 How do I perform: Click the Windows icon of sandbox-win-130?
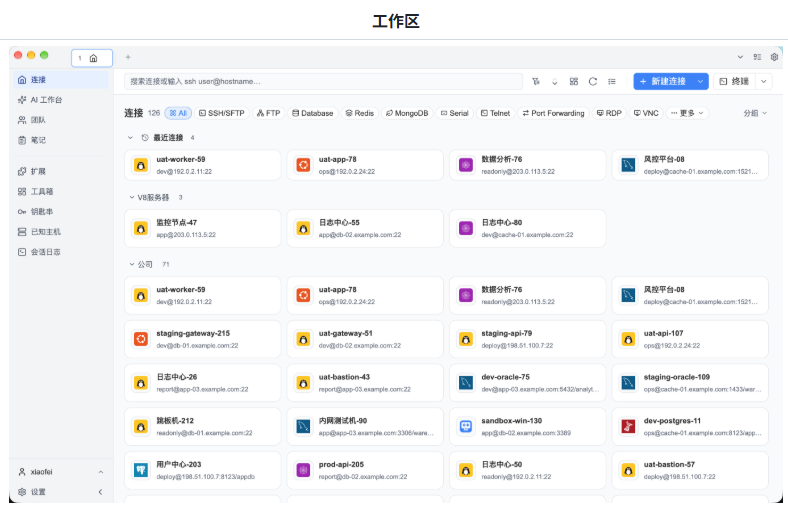point(466,427)
